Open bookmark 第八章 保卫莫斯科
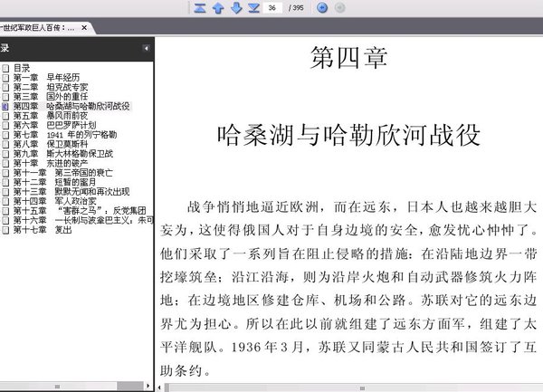Screen dimensions: 543x392 (x=51, y=144)
